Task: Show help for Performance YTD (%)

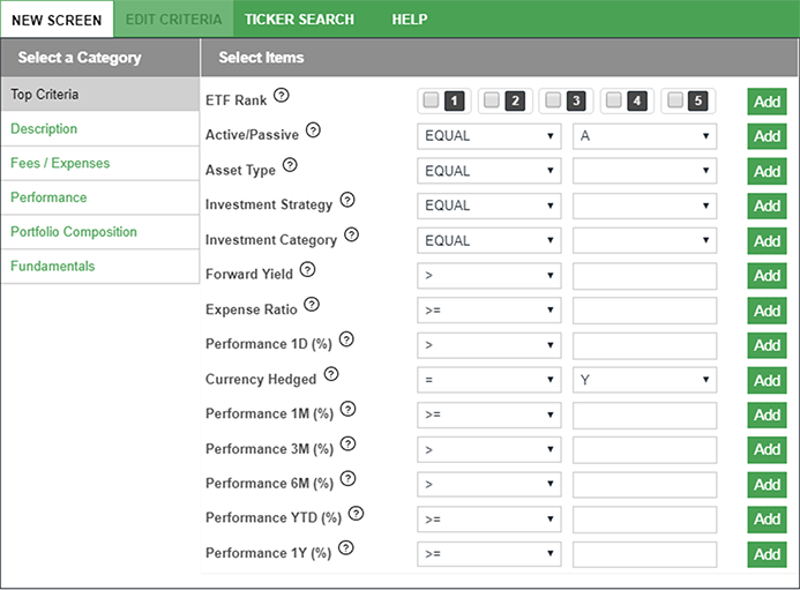Action: pos(356,513)
